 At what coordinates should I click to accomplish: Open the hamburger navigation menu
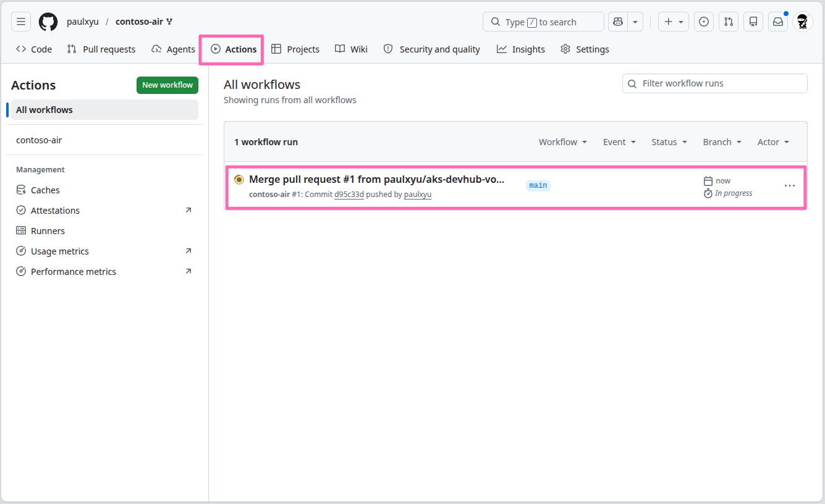(x=21, y=22)
